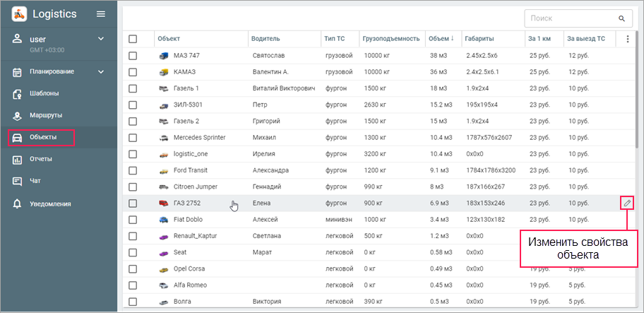This screenshot has height=313, width=644.
Task: Click the МАЗ 747 truck icon
Action: (x=164, y=55)
